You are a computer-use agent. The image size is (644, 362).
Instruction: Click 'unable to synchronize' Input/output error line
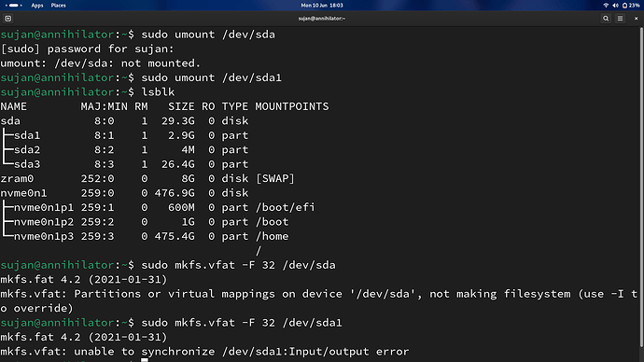click(204, 352)
